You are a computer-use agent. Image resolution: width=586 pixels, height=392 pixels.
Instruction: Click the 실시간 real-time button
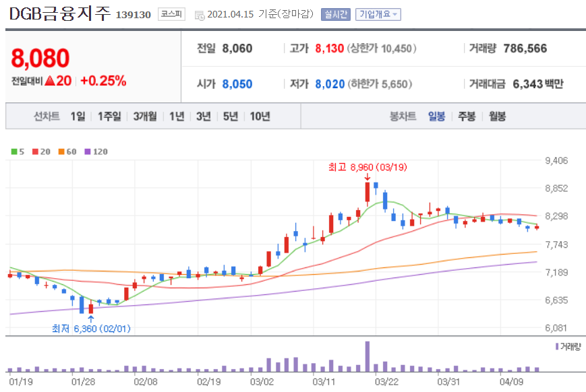[336, 15]
